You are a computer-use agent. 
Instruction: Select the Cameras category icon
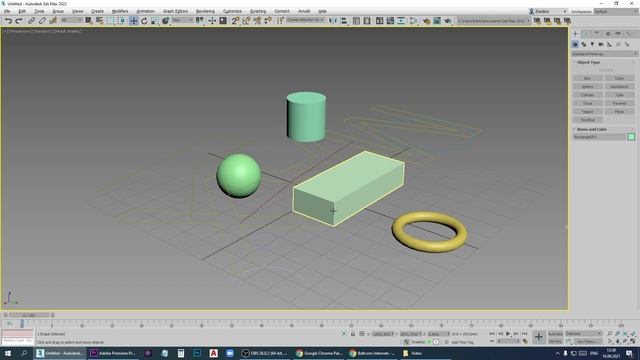pyautogui.click(x=601, y=44)
